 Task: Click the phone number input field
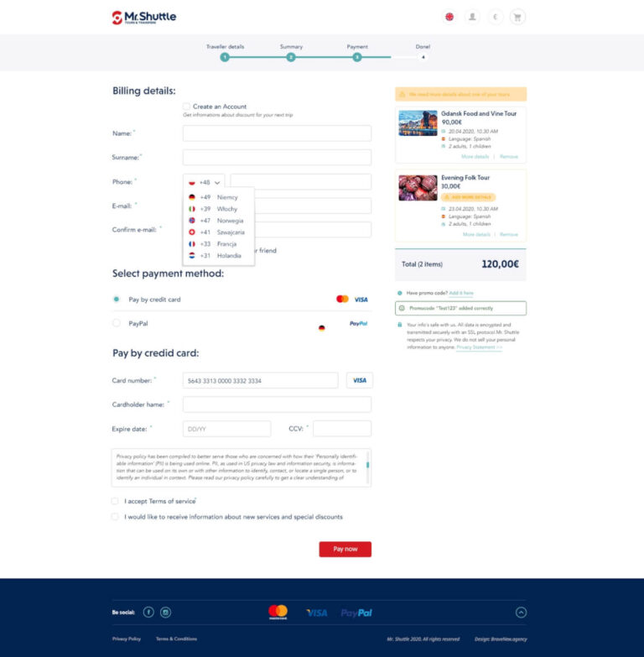pyautogui.click(x=301, y=182)
